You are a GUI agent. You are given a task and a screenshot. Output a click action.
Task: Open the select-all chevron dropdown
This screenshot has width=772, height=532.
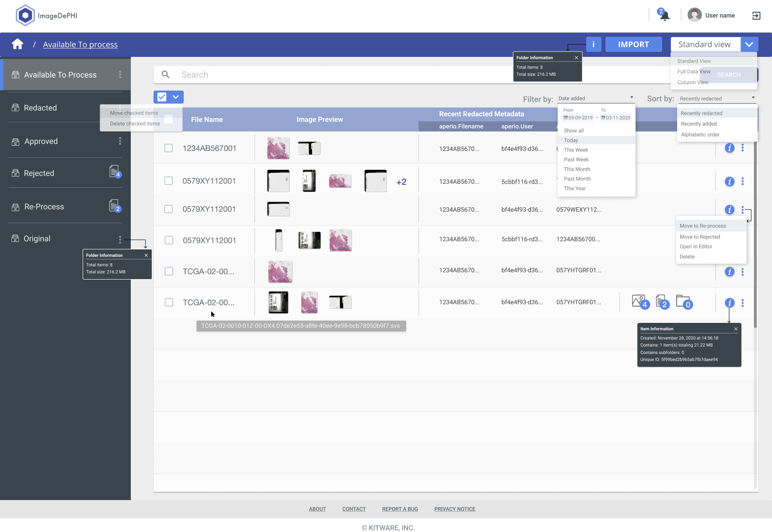pyautogui.click(x=176, y=97)
